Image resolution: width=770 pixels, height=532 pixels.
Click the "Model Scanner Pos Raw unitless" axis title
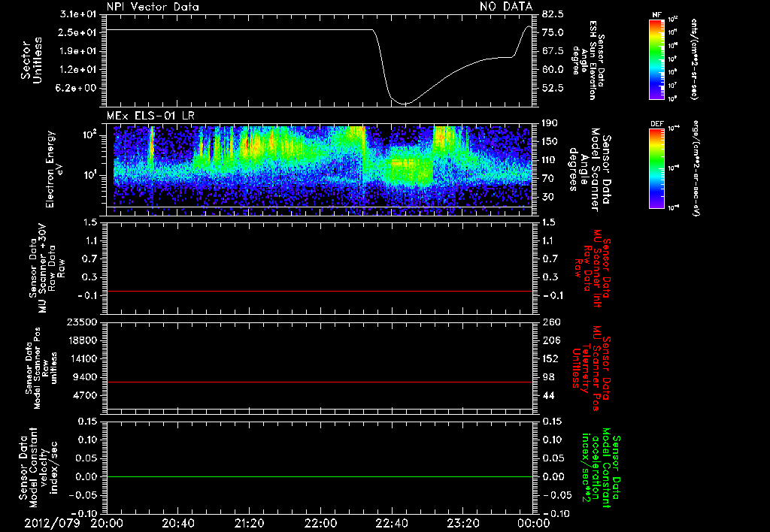(x=41, y=368)
